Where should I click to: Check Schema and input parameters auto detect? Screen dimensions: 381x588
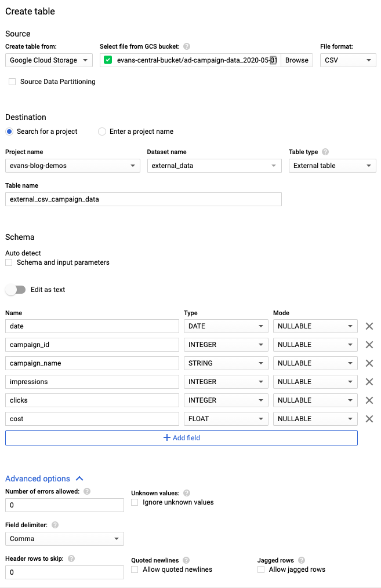pyautogui.click(x=9, y=262)
